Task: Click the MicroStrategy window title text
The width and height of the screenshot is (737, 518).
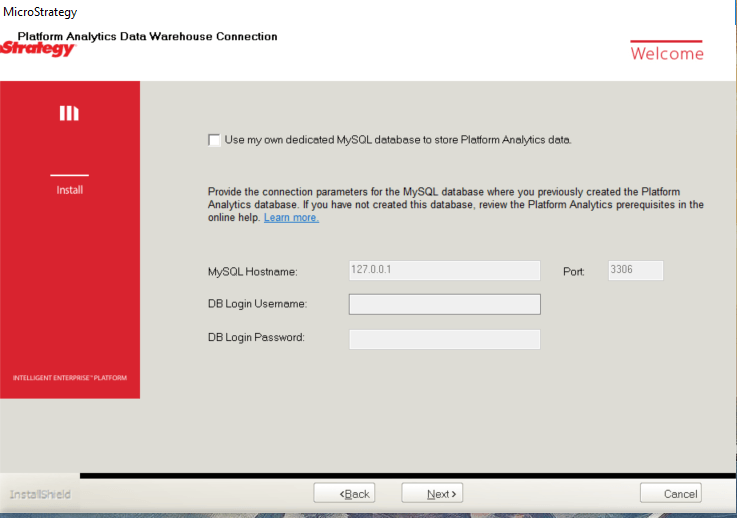Action: [40, 12]
